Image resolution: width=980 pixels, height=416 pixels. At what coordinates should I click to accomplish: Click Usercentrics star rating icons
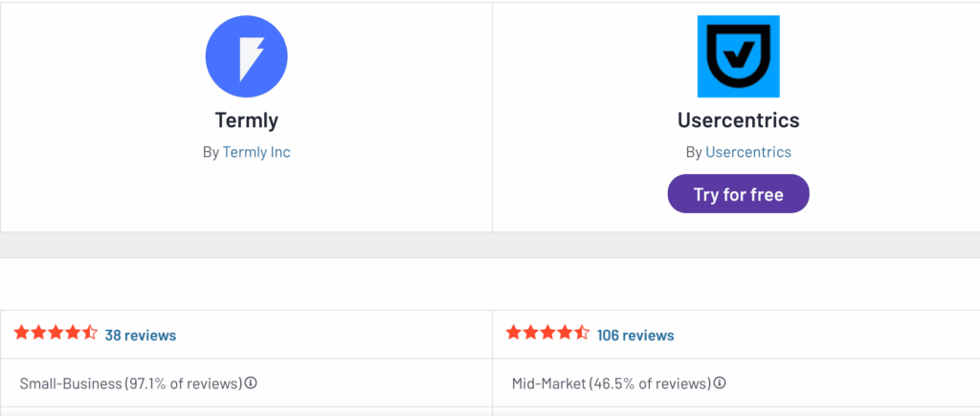547,332
